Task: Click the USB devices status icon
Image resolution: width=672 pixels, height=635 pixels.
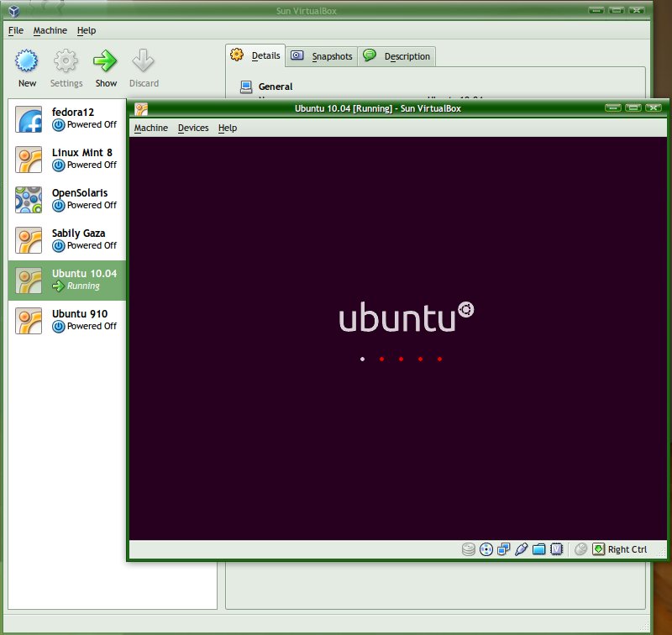Action: click(521, 549)
